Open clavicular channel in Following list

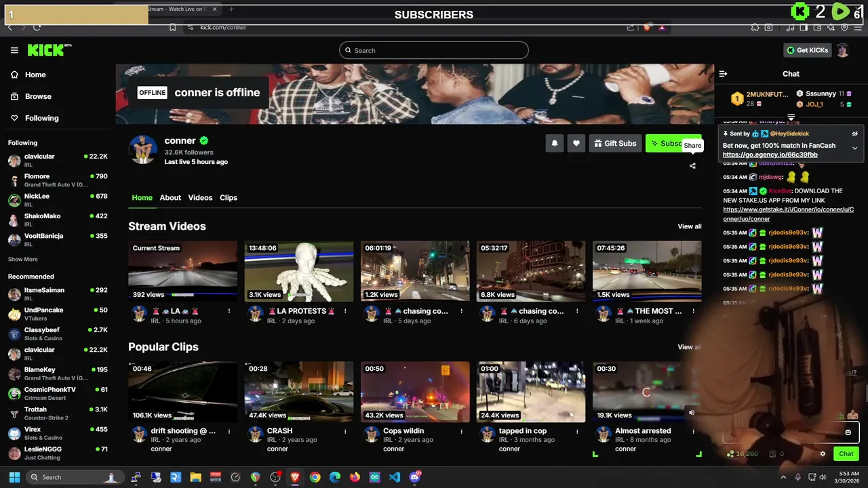(58, 161)
